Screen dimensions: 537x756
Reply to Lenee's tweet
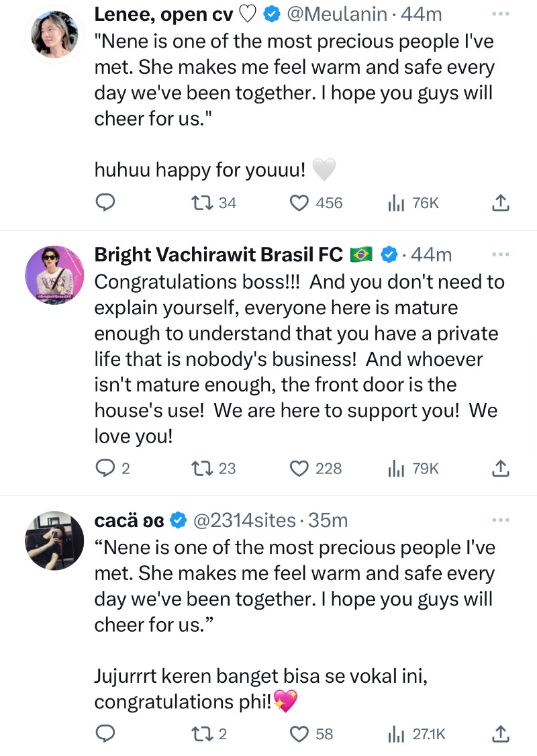(x=105, y=203)
